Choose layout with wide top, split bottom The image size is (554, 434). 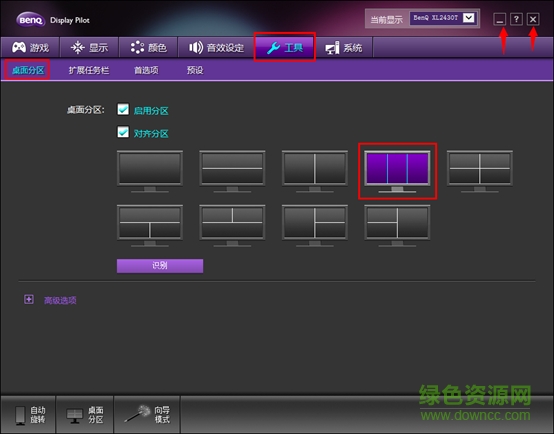(150, 226)
